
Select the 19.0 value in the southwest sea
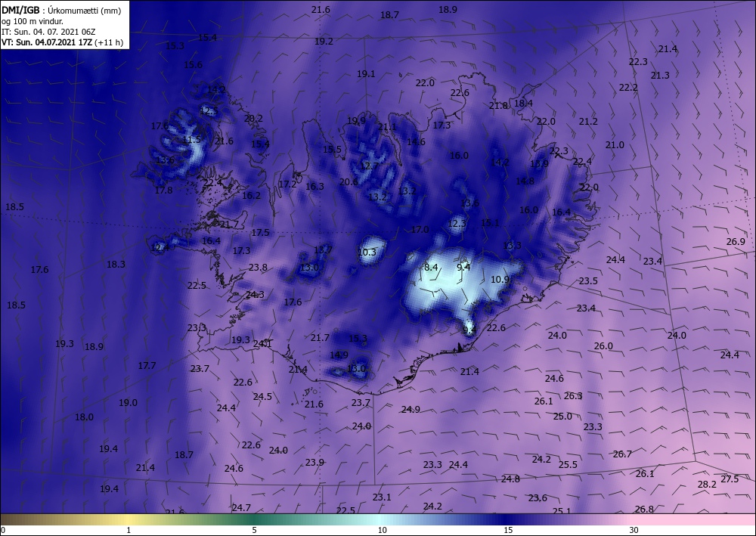tap(128, 402)
